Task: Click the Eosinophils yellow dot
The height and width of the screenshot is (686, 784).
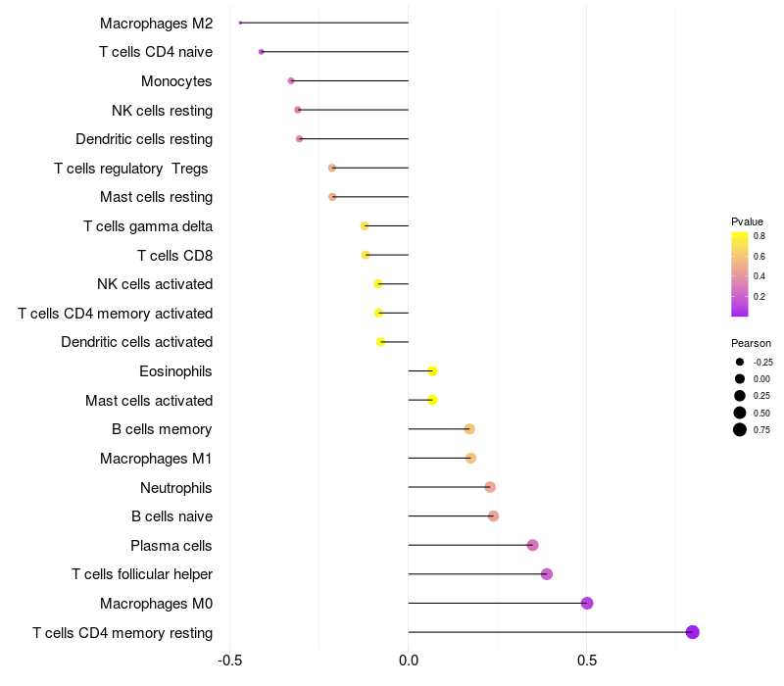Action: tap(432, 371)
